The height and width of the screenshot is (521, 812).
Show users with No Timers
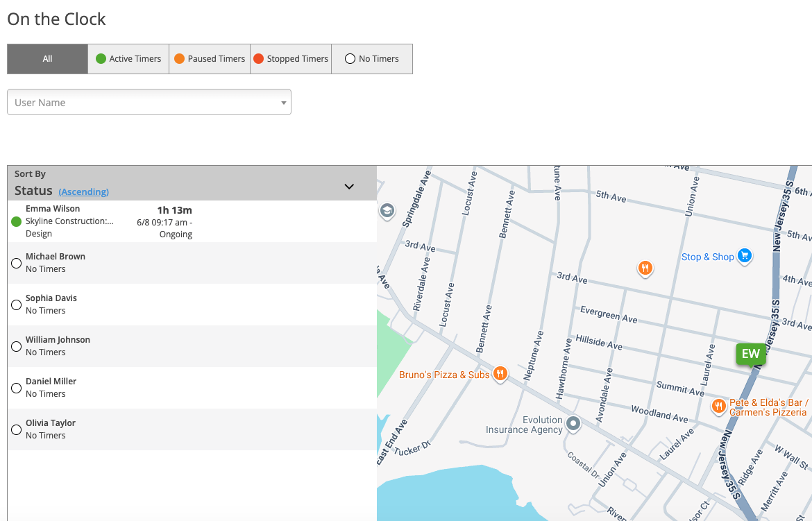[x=372, y=59]
